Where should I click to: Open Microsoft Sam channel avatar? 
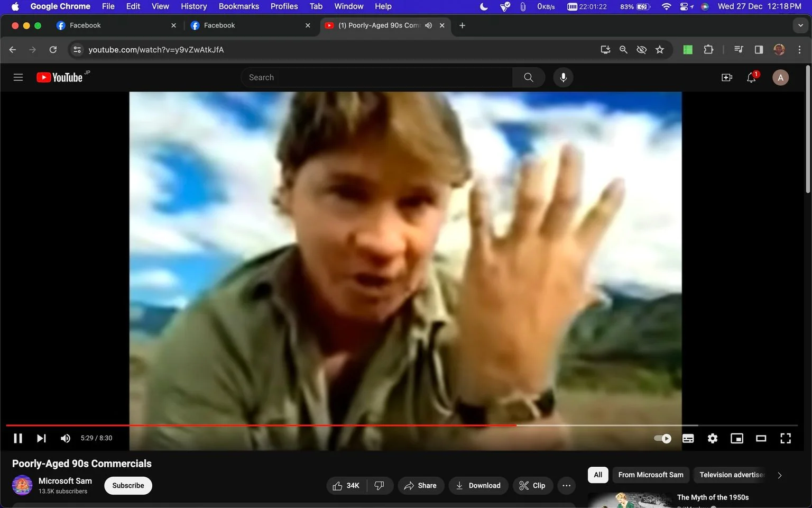click(x=22, y=485)
